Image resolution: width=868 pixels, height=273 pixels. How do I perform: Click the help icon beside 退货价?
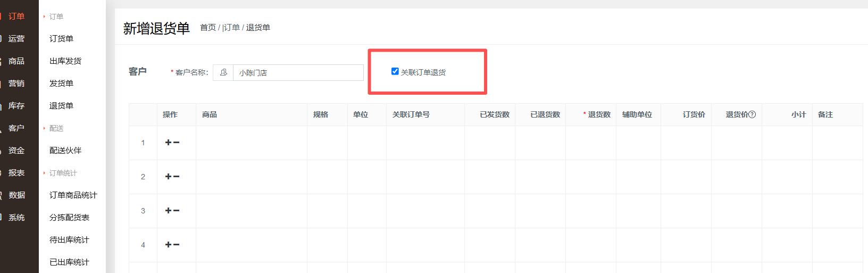[x=752, y=114]
